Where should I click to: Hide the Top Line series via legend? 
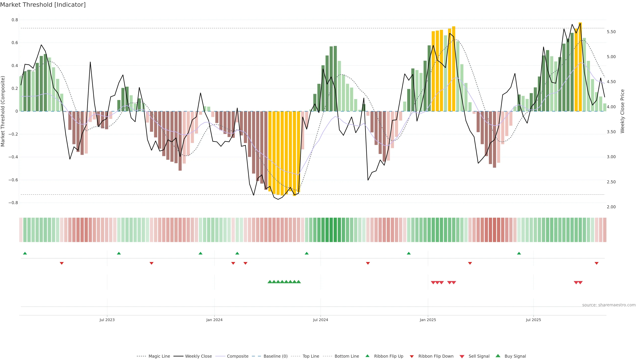[311, 356]
